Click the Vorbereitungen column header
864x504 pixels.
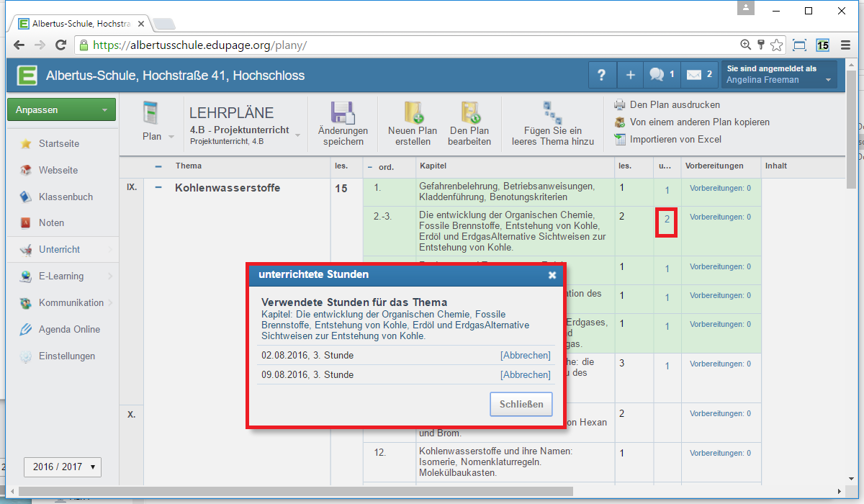(714, 166)
